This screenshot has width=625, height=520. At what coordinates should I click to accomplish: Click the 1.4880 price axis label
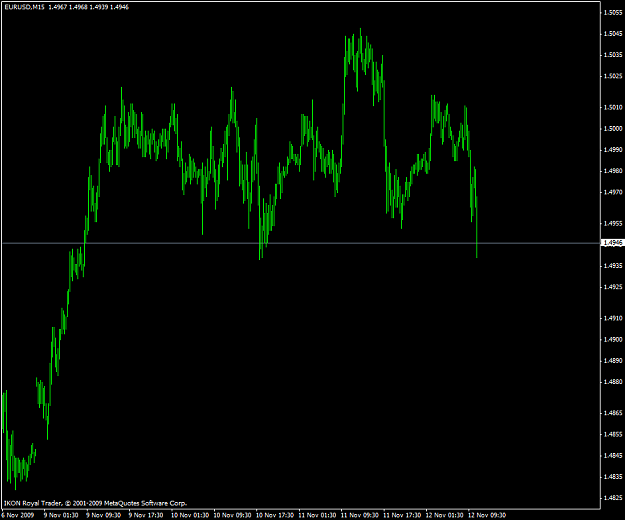point(613,382)
